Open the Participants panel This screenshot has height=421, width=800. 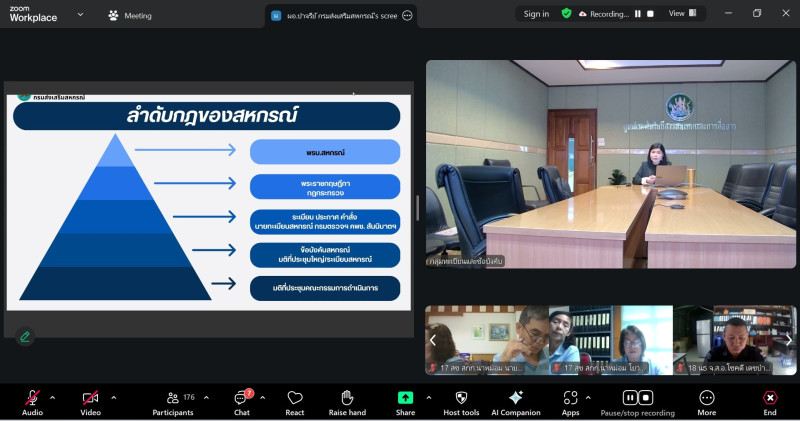coord(172,400)
